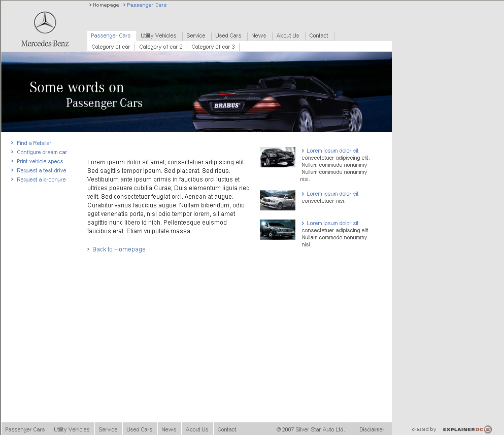Click the Mercedes-Benz star logo
504x435 pixels.
(x=45, y=23)
